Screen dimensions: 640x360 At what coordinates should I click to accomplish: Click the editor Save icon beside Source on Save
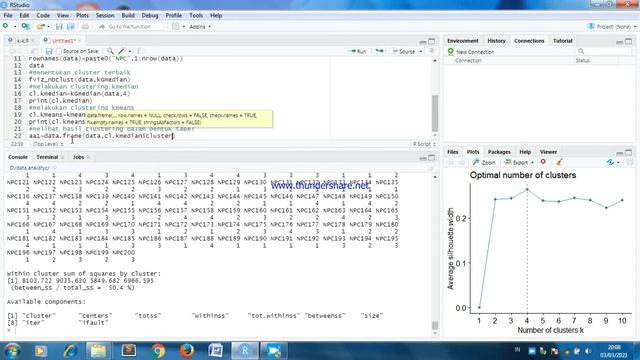(x=49, y=51)
